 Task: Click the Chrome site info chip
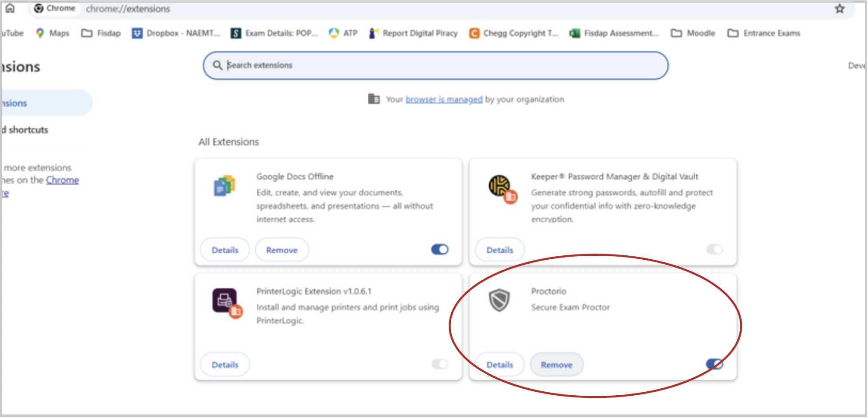55,8
